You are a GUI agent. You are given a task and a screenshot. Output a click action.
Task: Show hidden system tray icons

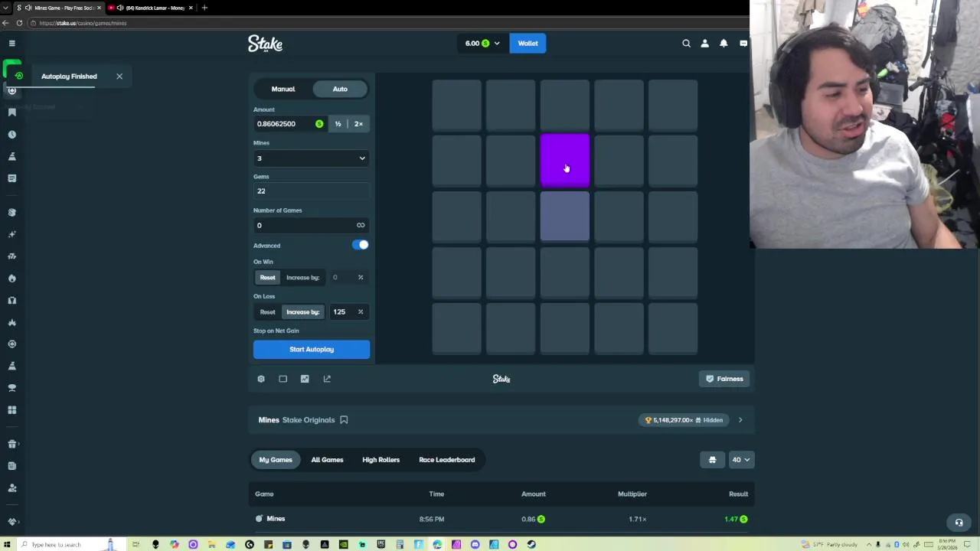870,545
